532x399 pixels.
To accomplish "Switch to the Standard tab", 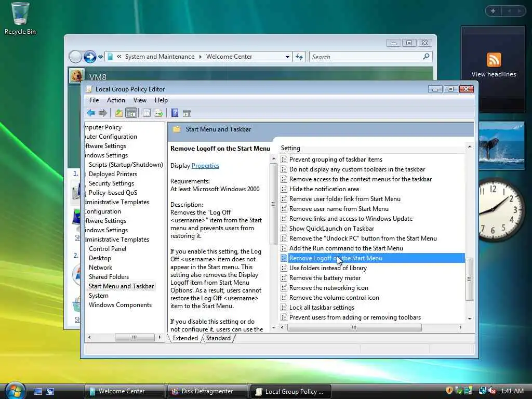I will pos(218,338).
